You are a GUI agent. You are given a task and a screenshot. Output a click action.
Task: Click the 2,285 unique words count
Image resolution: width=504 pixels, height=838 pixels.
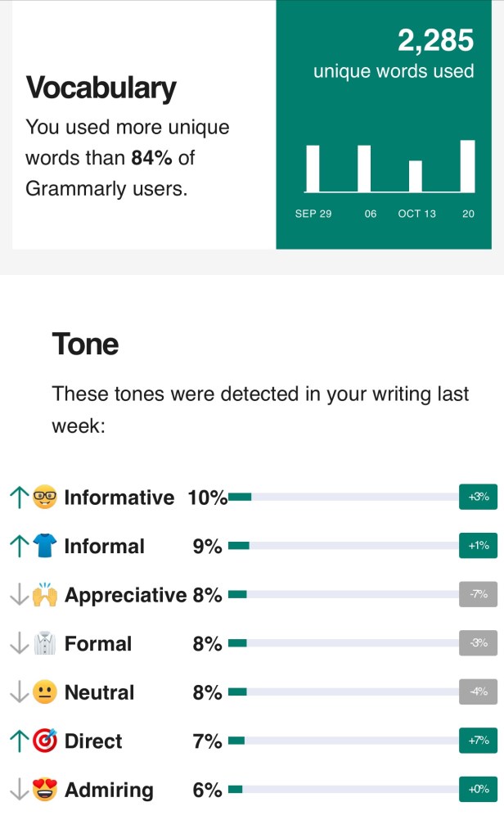(x=435, y=40)
